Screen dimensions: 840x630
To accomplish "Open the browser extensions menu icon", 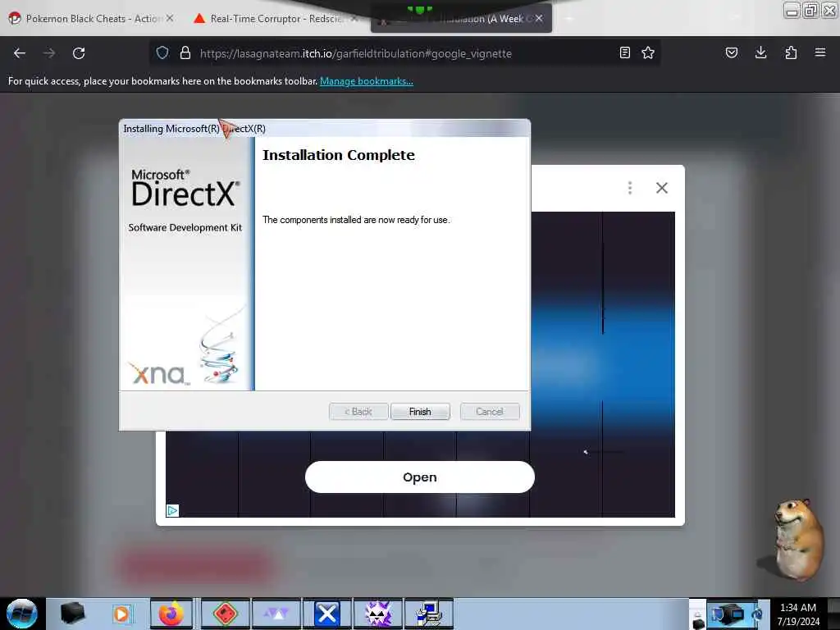I will coord(791,52).
